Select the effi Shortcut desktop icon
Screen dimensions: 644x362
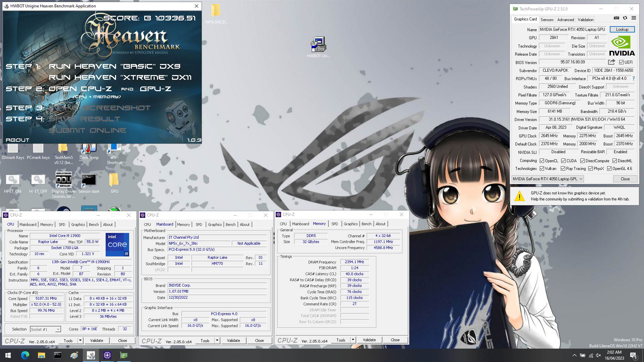point(114,154)
